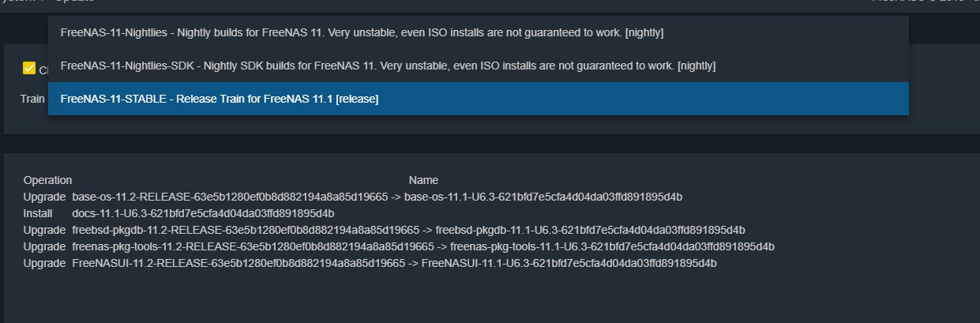980x323 pixels.
Task: Toggle the yellow checkbox above Train
Action: pyautogui.click(x=29, y=69)
